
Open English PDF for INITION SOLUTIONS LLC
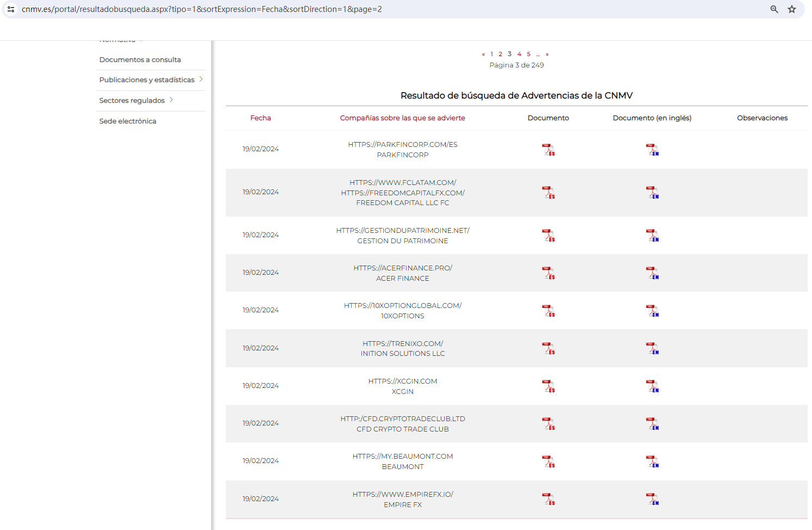pyautogui.click(x=652, y=348)
